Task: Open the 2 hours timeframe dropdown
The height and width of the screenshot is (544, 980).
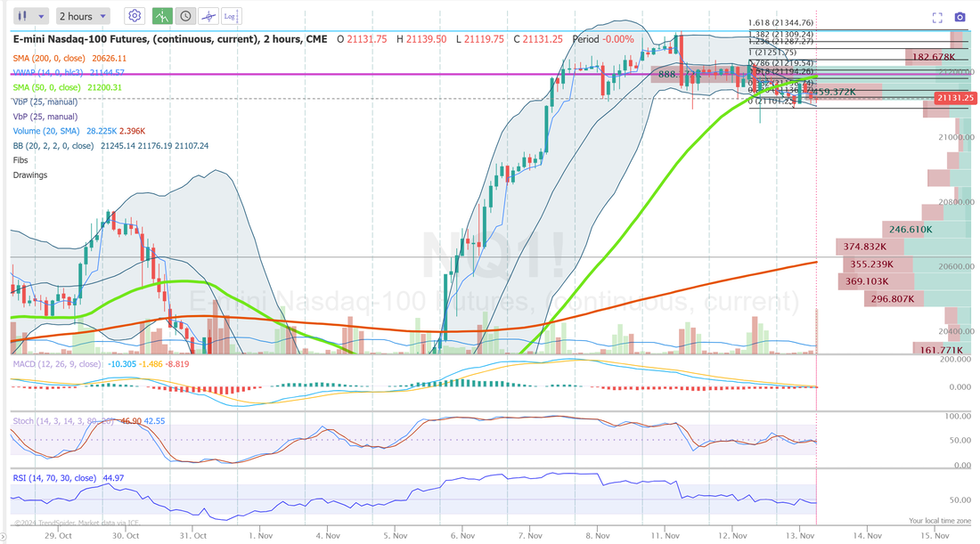Action: [x=83, y=16]
